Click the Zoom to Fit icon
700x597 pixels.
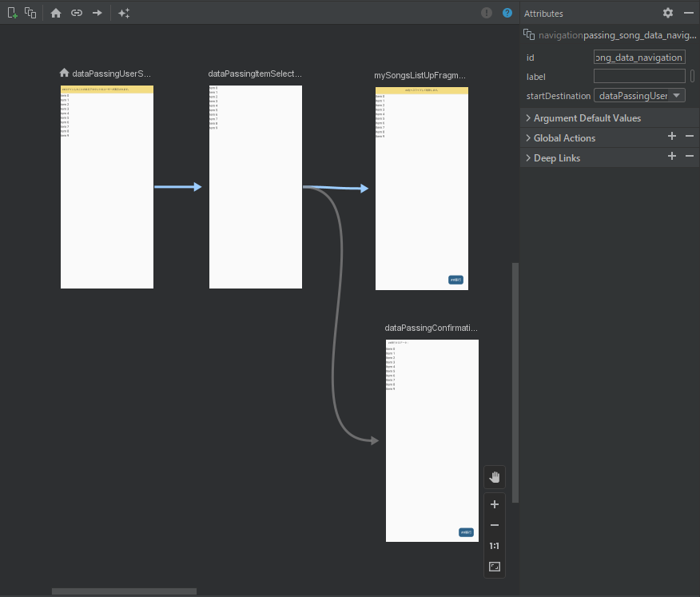point(494,567)
